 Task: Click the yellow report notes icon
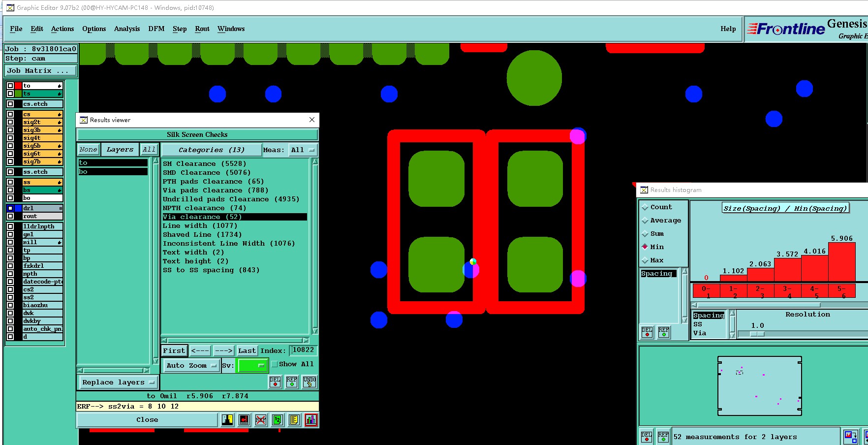click(x=294, y=420)
